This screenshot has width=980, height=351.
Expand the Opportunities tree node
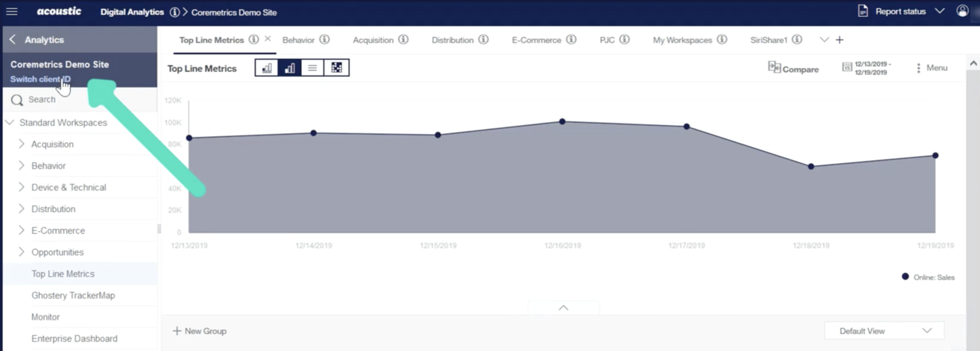pos(21,252)
